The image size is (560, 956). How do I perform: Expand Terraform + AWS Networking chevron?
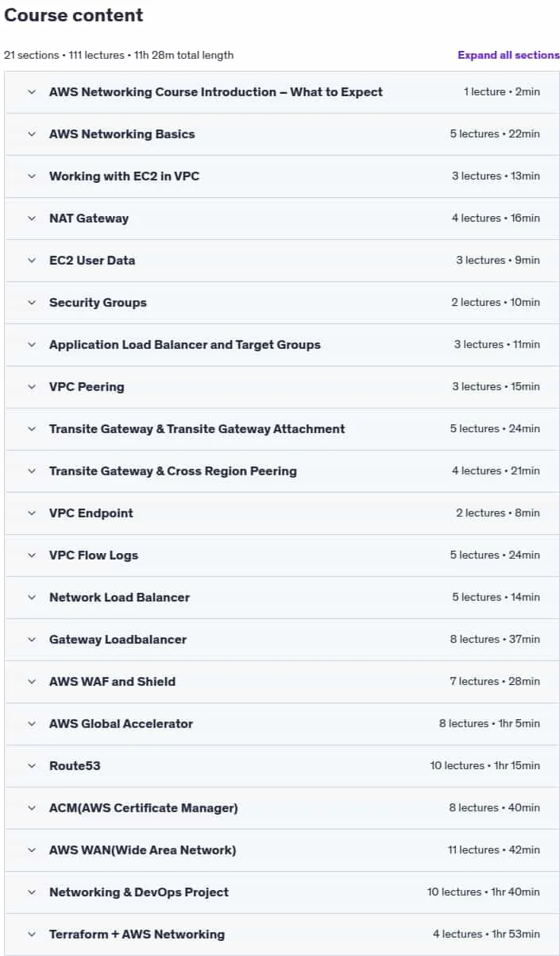coord(32,935)
